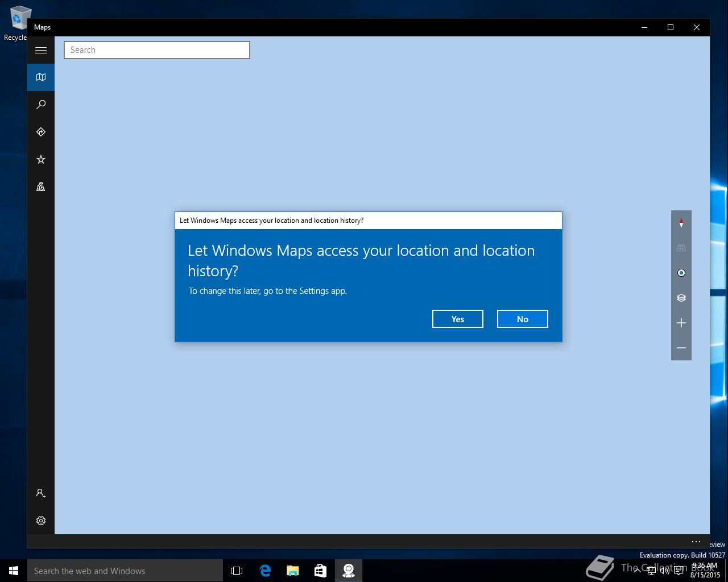Show my location on the map
This screenshot has height=582, width=728.
click(681, 273)
